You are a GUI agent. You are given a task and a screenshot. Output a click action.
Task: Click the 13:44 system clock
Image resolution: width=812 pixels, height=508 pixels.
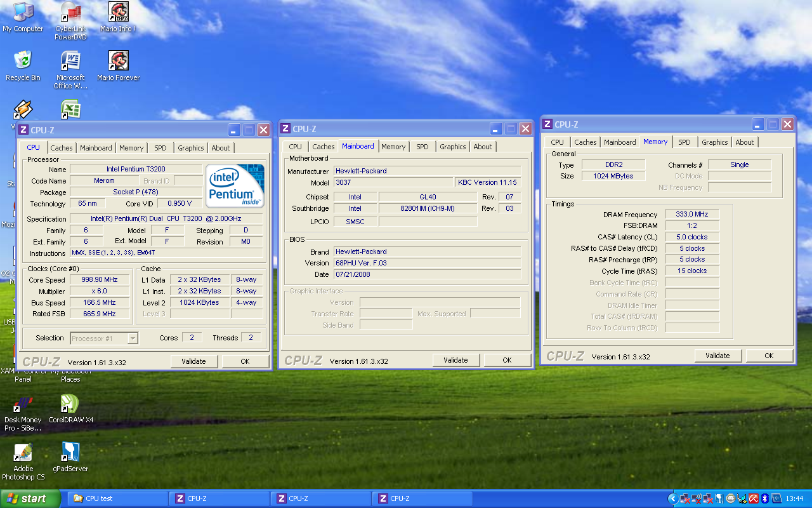(794, 498)
